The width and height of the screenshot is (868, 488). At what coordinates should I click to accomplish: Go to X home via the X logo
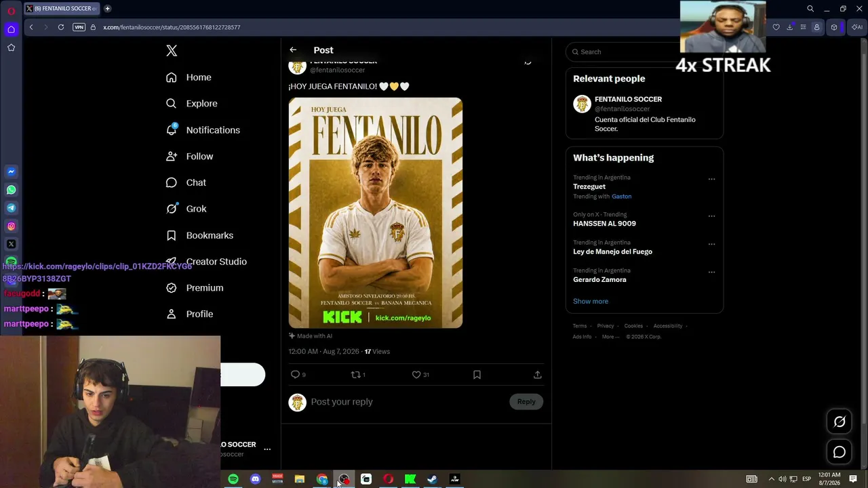[x=172, y=51]
